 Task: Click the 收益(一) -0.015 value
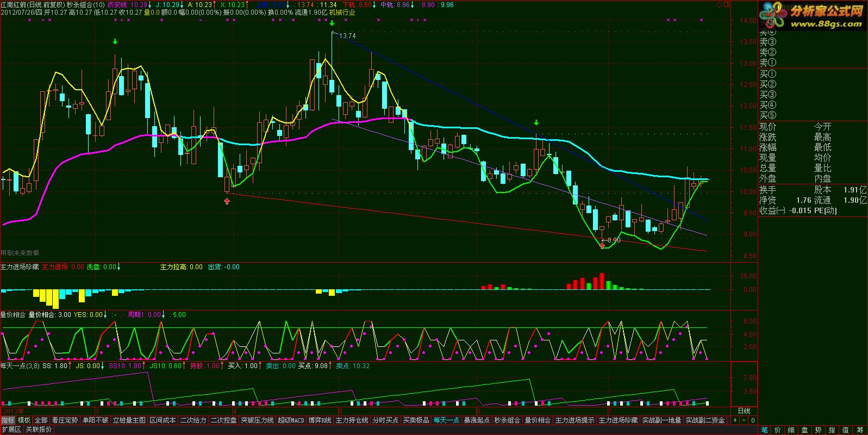click(801, 210)
